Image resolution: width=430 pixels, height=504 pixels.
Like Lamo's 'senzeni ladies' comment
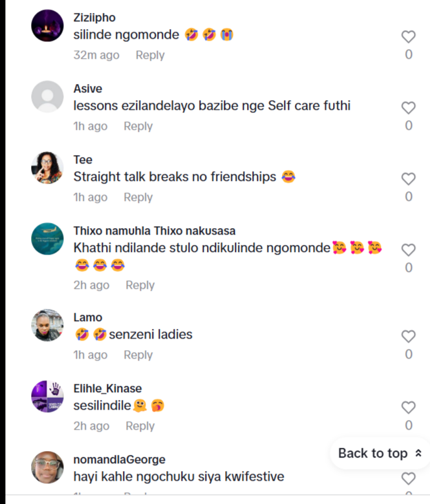408,337
